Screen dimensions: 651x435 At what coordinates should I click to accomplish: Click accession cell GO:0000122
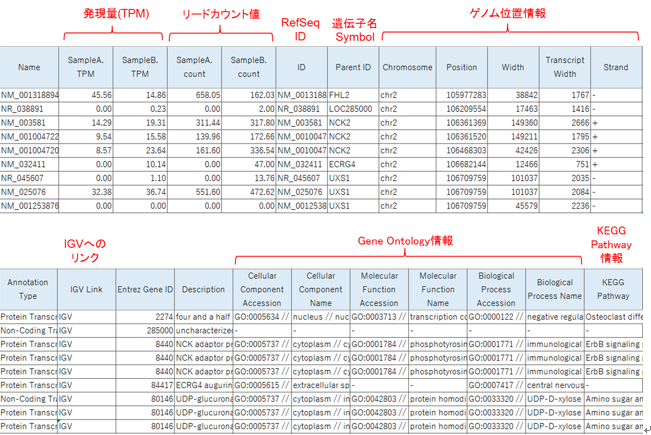(x=496, y=317)
